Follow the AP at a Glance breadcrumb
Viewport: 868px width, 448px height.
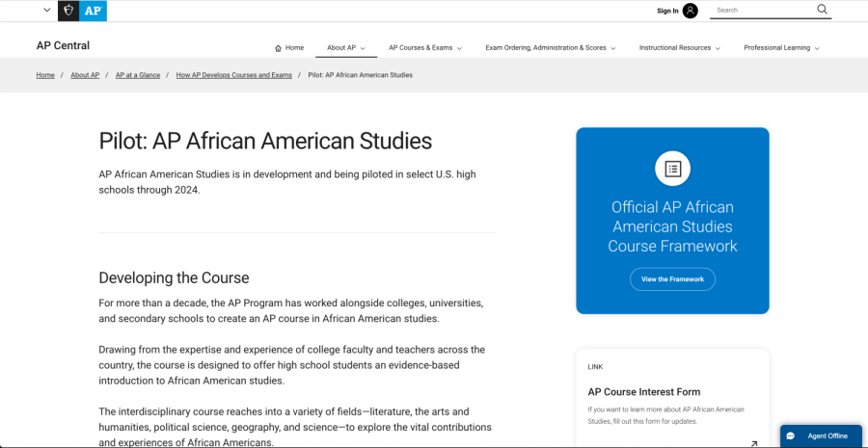click(138, 75)
